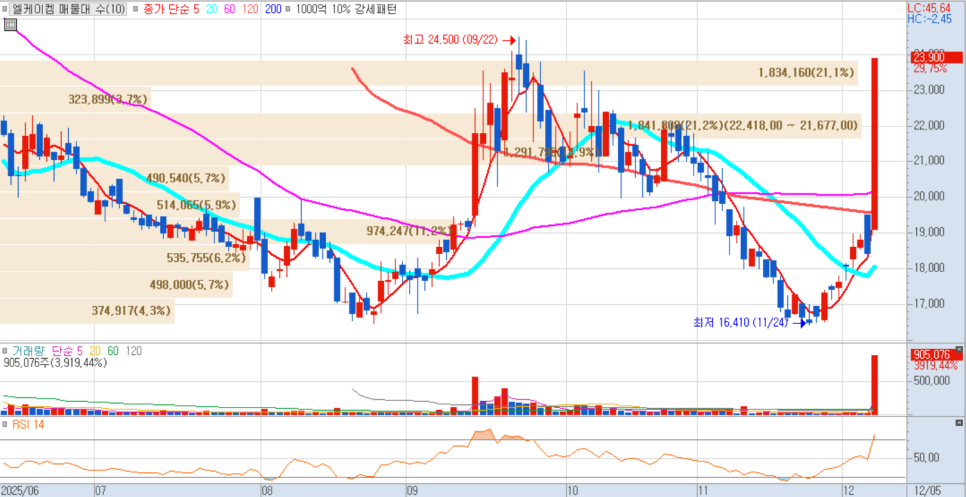Click the 1,841,809(21.2%) price range label
This screenshot has height=497, width=966.
[x=742, y=126]
